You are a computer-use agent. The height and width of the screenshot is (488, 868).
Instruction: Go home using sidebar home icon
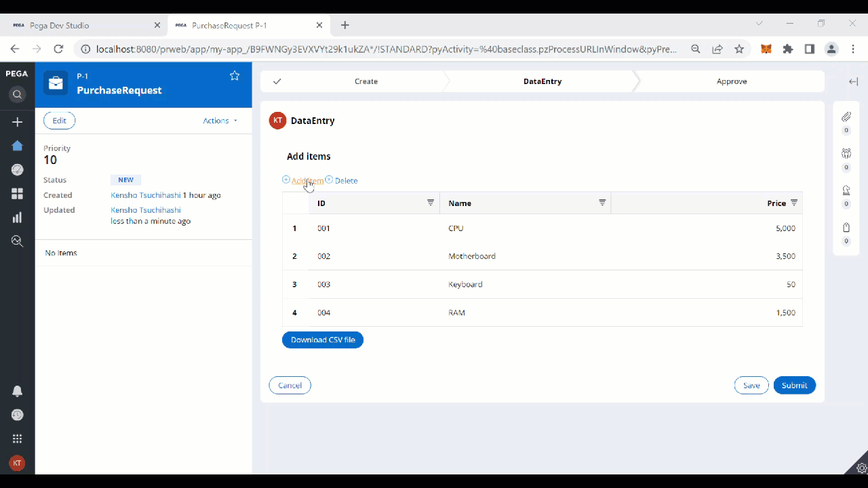(x=18, y=146)
